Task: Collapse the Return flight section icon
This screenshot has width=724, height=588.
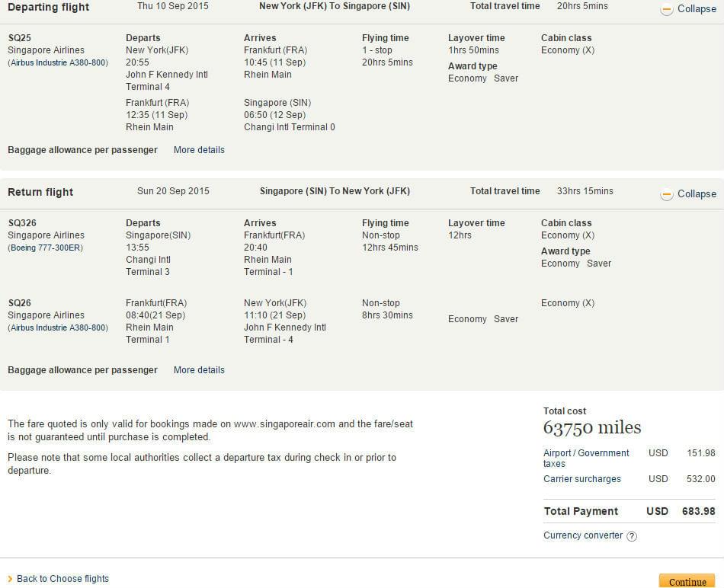Action: (x=666, y=195)
